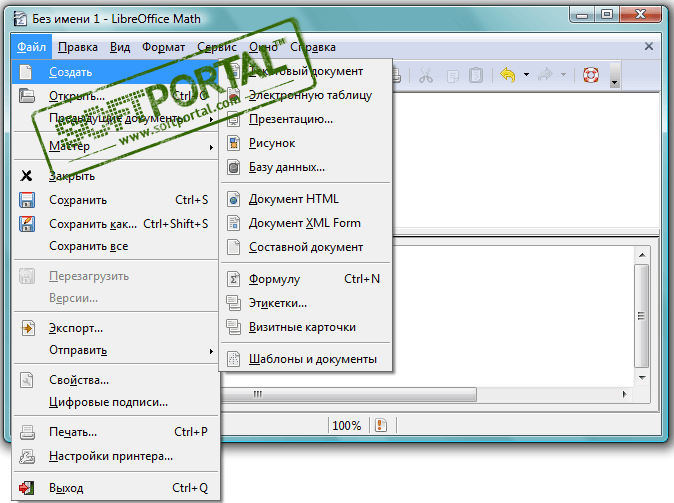This screenshot has height=503, width=674.
Task: Open the Справка menu
Action: [313, 47]
